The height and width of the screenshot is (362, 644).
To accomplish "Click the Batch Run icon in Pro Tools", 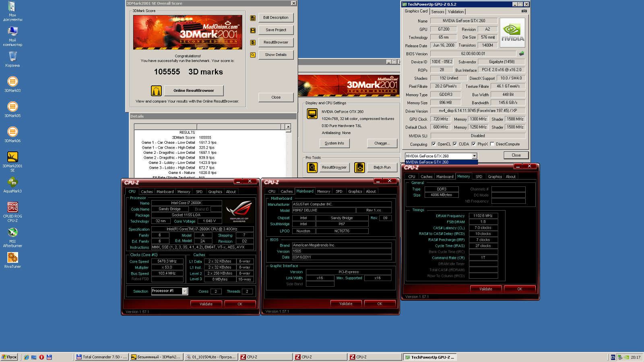I will coord(359,168).
